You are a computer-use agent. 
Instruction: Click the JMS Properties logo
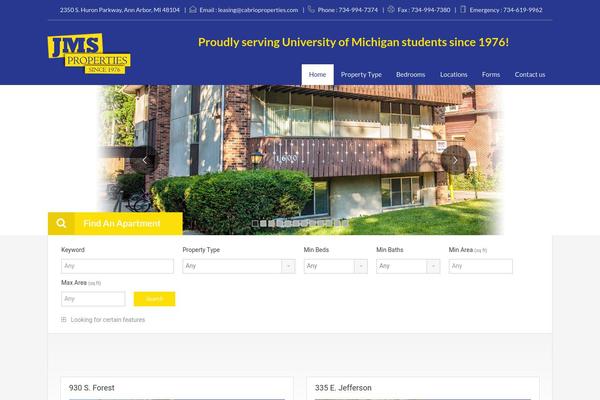(89, 54)
